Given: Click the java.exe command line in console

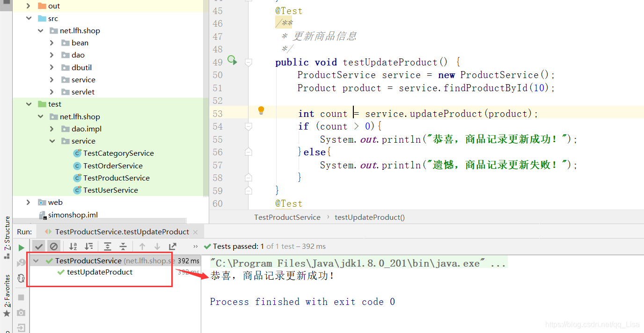Looking at the screenshot, I should pyautogui.click(x=358, y=263).
